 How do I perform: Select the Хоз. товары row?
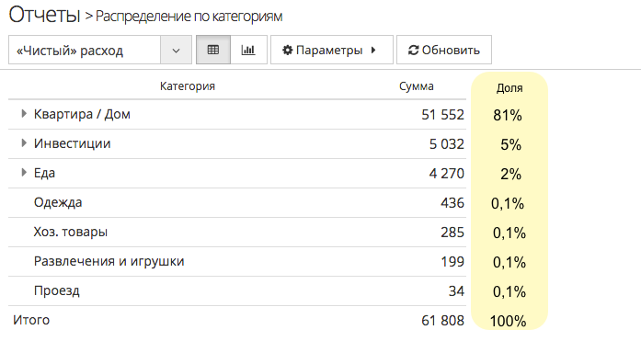point(237,232)
